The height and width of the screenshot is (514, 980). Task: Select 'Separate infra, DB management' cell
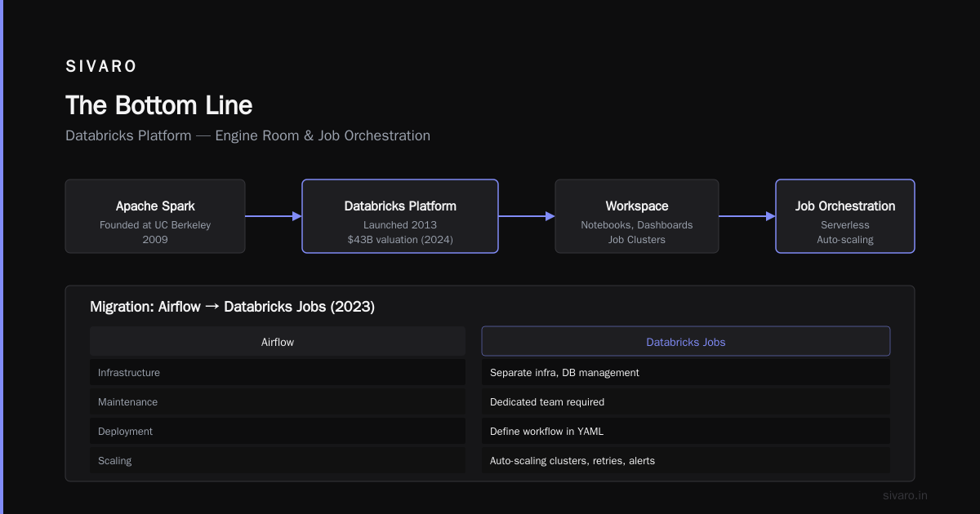[x=686, y=373]
